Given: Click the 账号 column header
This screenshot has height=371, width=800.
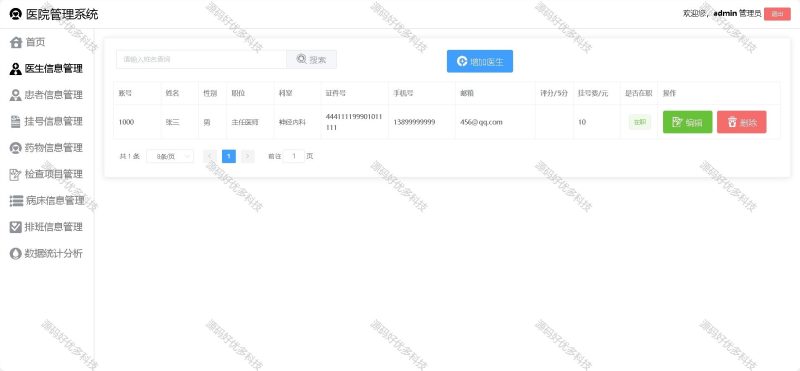Looking at the screenshot, I should [x=125, y=93].
